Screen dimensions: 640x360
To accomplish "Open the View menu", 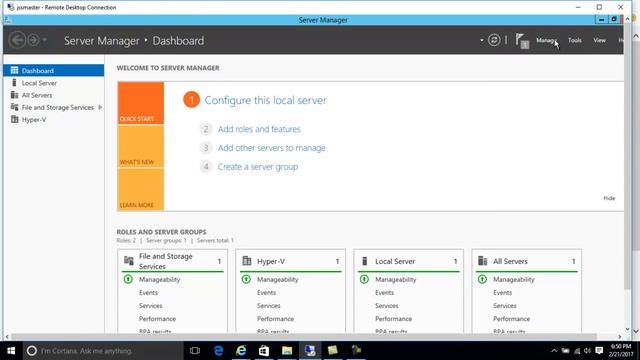I will 599,40.
